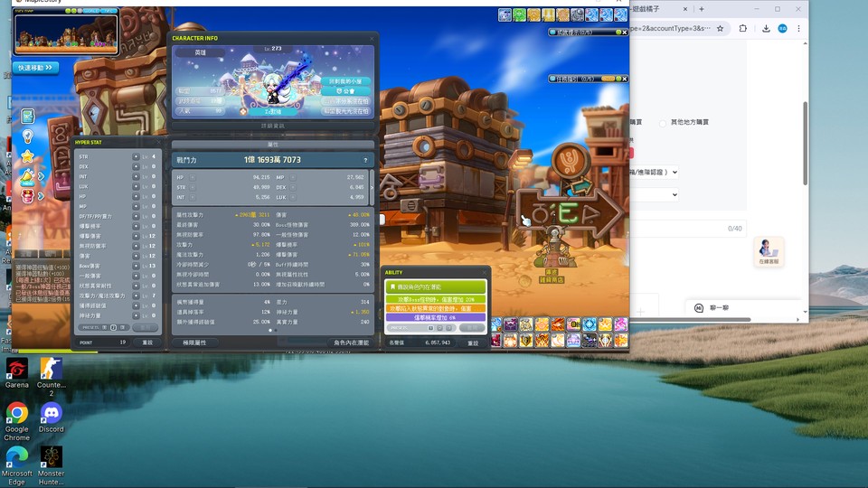Click the lightbulb hint icon in game sidebar
This screenshot has width=868, height=488.
(x=28, y=136)
